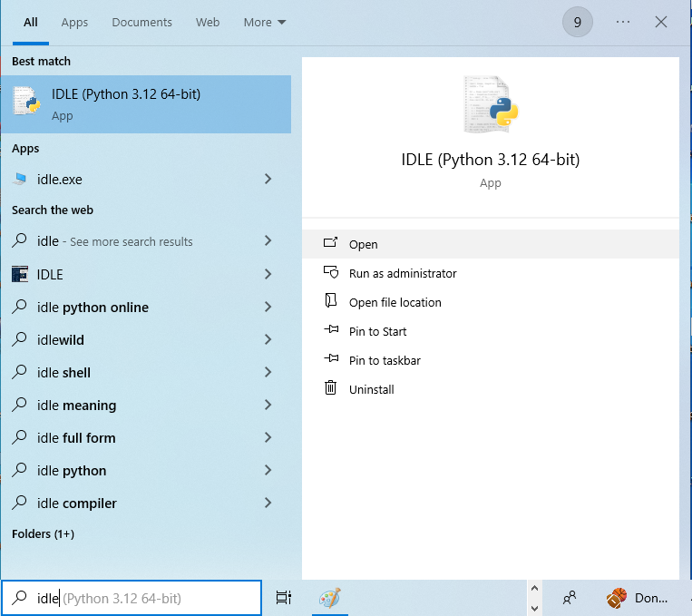Image resolution: width=692 pixels, height=616 pixels.
Task: Click the Run as administrator shield icon
Action: (330, 272)
